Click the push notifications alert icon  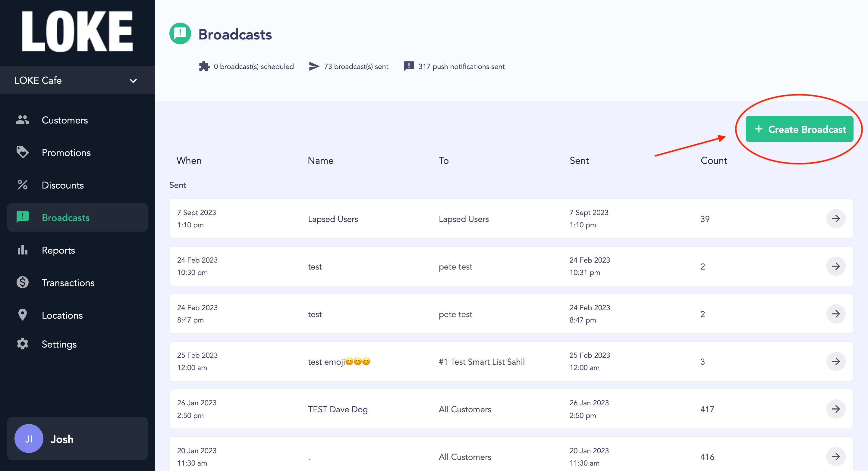[409, 66]
